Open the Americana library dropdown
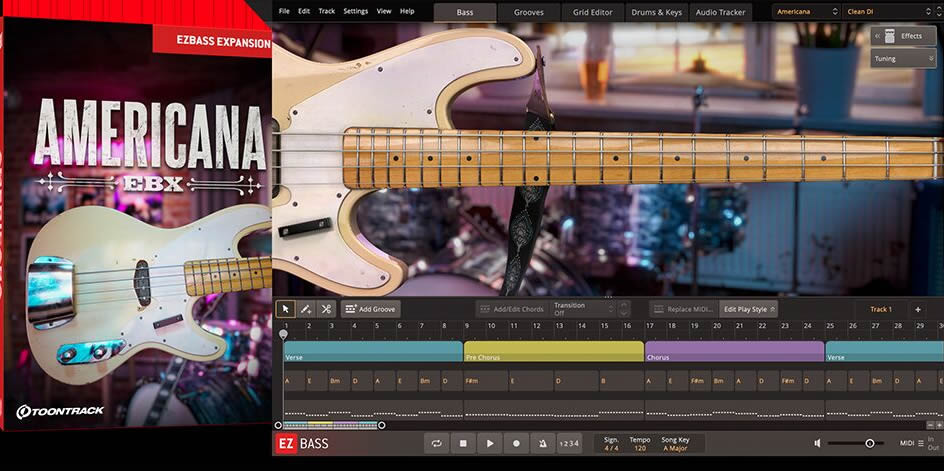The width and height of the screenshot is (944, 471). point(805,11)
